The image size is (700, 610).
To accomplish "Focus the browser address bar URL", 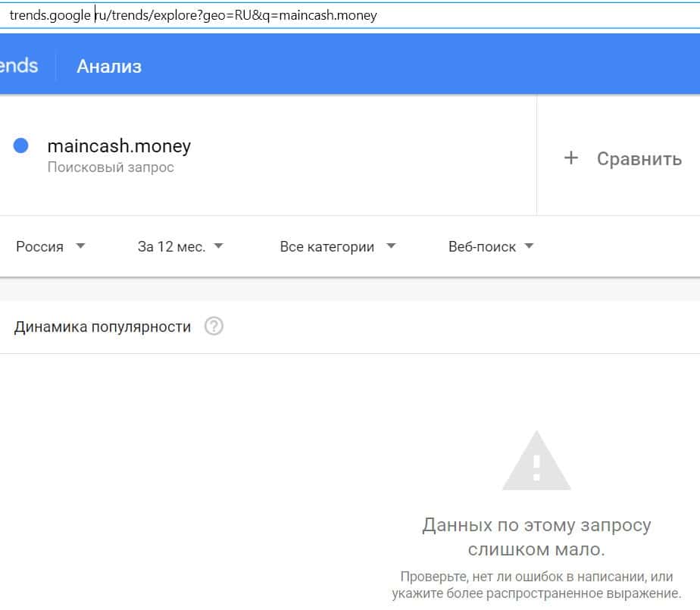I will click(x=227, y=15).
